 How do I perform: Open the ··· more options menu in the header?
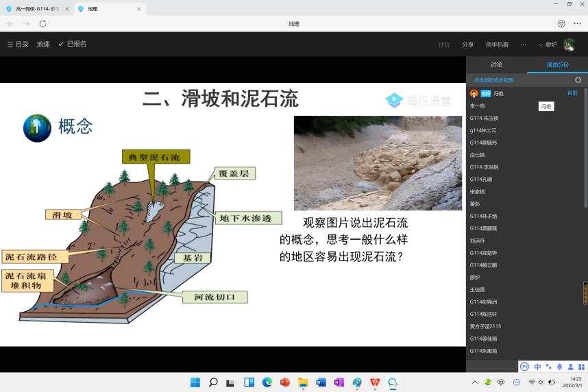pos(524,45)
